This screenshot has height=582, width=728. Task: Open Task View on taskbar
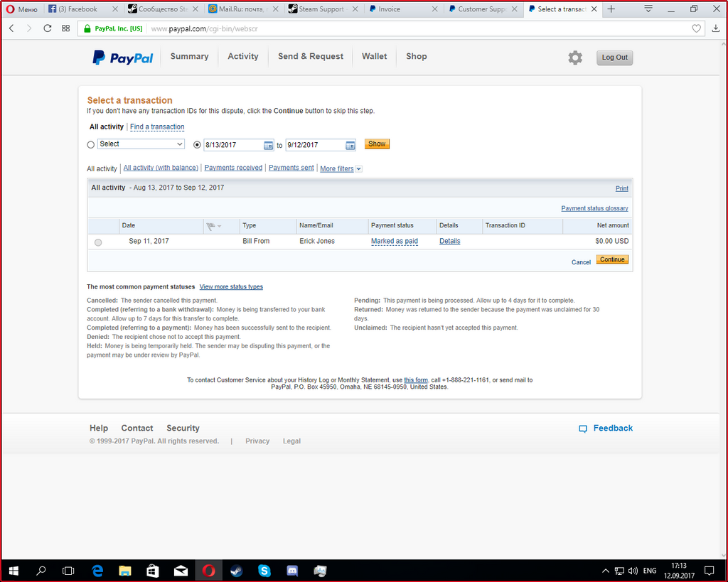(x=68, y=571)
